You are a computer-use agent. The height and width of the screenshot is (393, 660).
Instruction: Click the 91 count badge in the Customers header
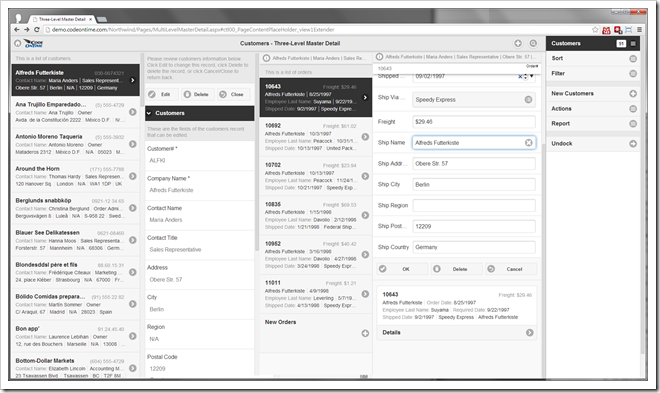pos(621,43)
